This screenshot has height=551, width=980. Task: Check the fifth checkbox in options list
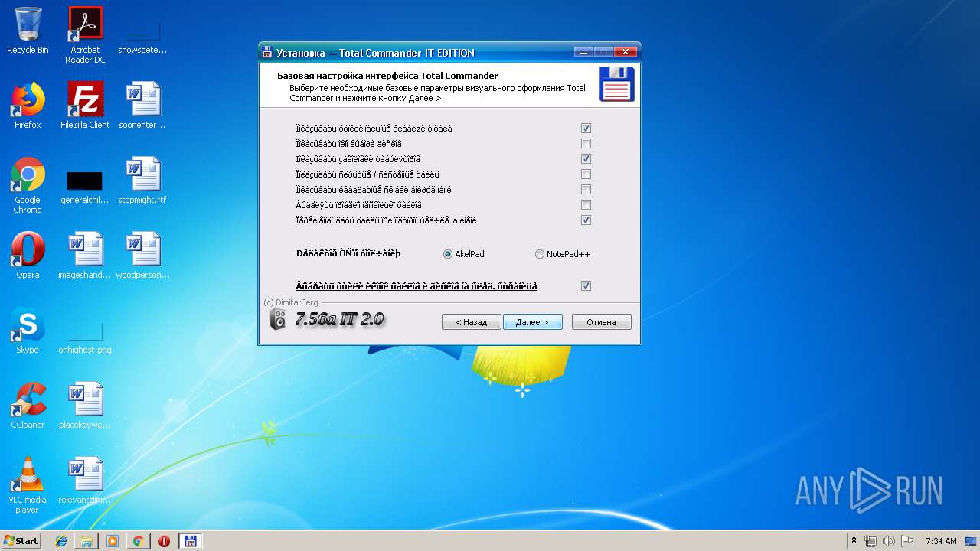586,190
